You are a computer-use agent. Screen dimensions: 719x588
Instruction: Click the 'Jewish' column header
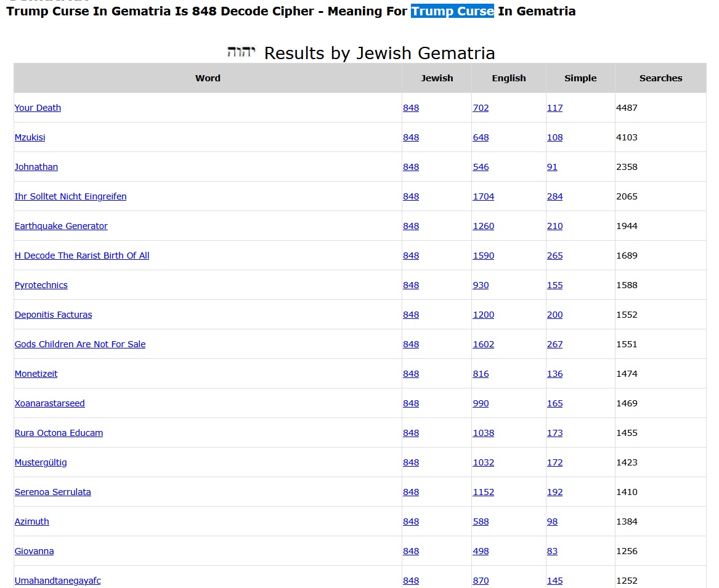(x=437, y=78)
